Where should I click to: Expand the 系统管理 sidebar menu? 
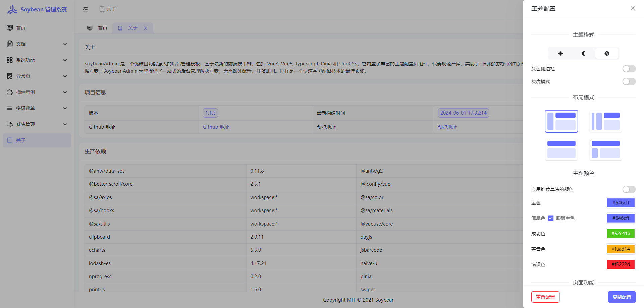(37, 124)
